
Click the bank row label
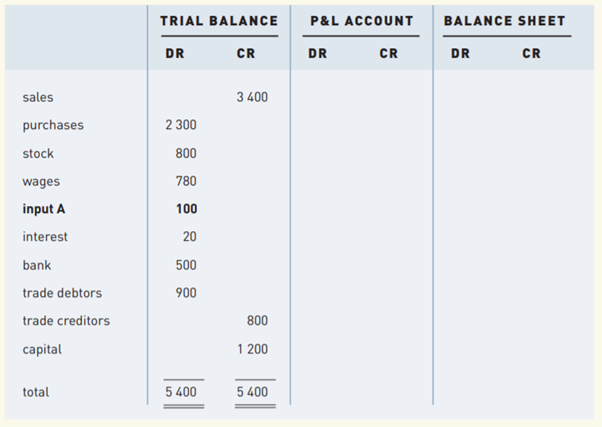point(37,265)
